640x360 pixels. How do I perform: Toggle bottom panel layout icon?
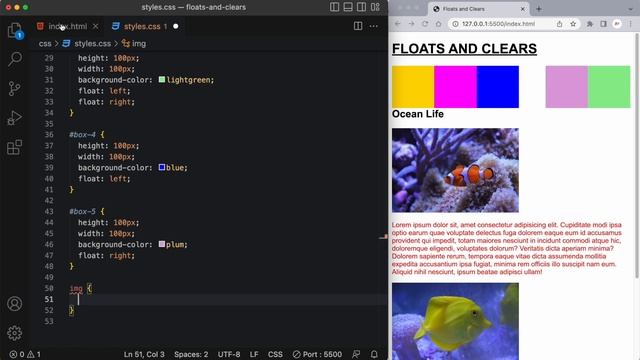(348, 7)
